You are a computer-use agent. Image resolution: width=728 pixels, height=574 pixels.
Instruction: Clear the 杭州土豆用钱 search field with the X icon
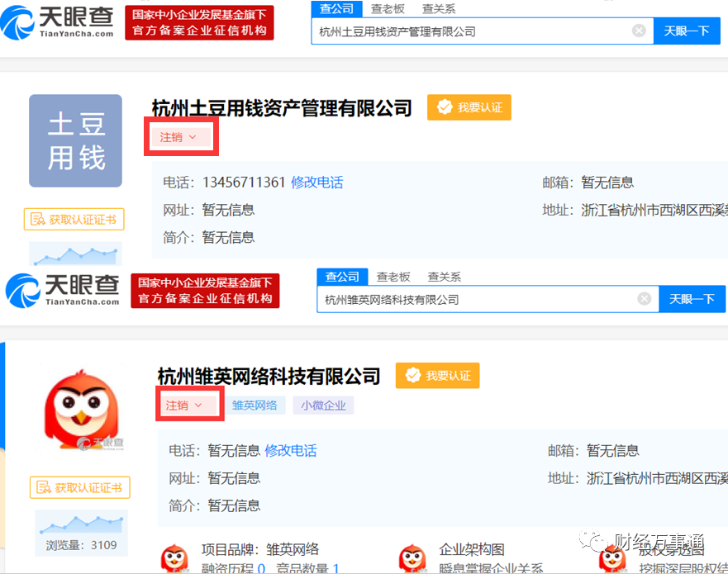pyautogui.click(x=639, y=31)
